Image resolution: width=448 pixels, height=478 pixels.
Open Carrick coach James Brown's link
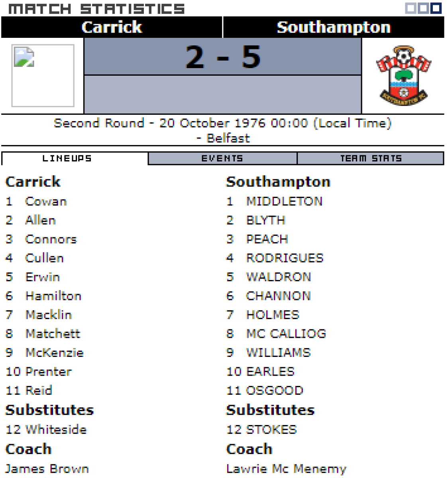[x=47, y=469]
